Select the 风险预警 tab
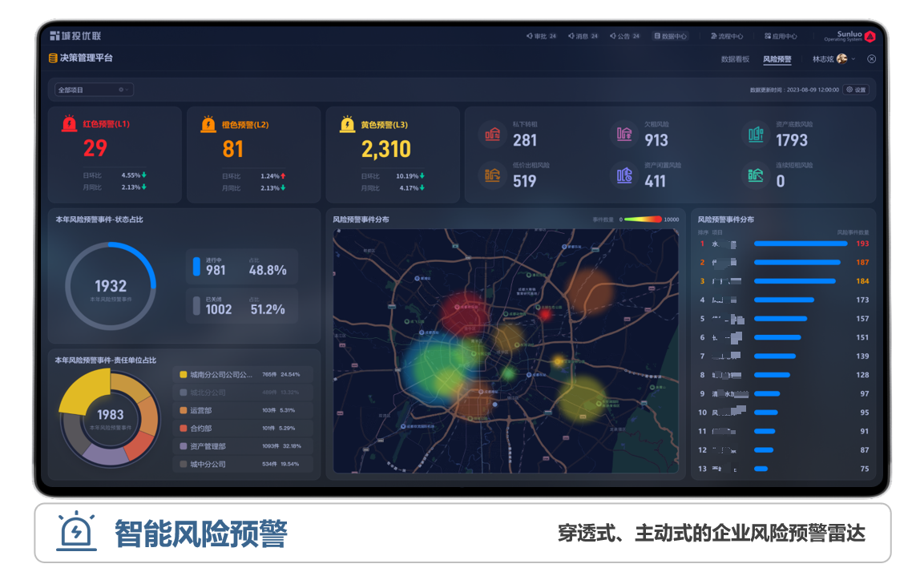The height and width of the screenshot is (588, 916). click(x=777, y=59)
